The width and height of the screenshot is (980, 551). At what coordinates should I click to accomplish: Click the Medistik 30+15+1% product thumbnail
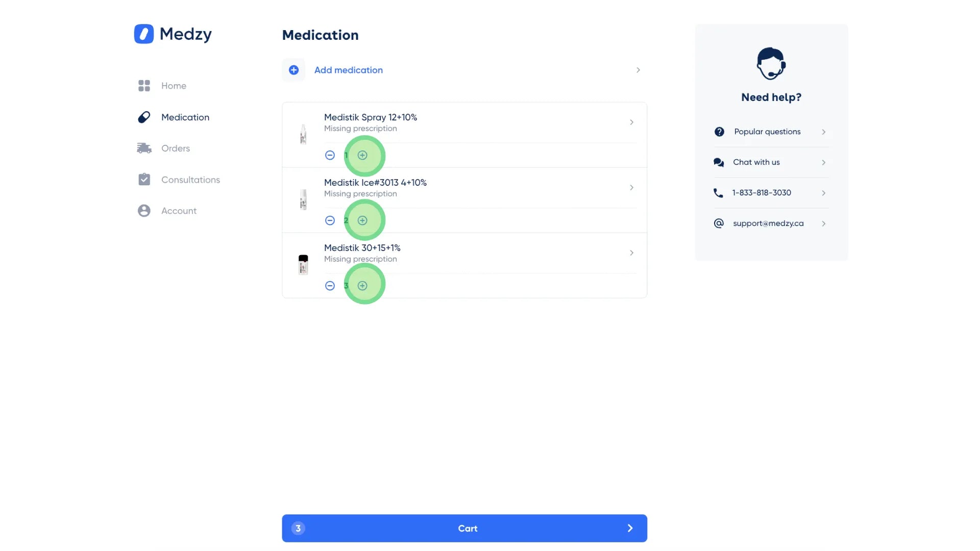303,265
